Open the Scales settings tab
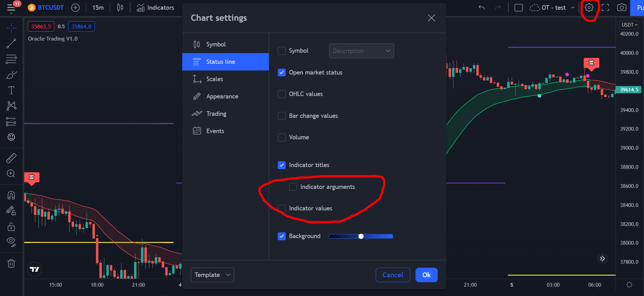Image resolution: width=644 pixels, height=296 pixels. (x=214, y=79)
